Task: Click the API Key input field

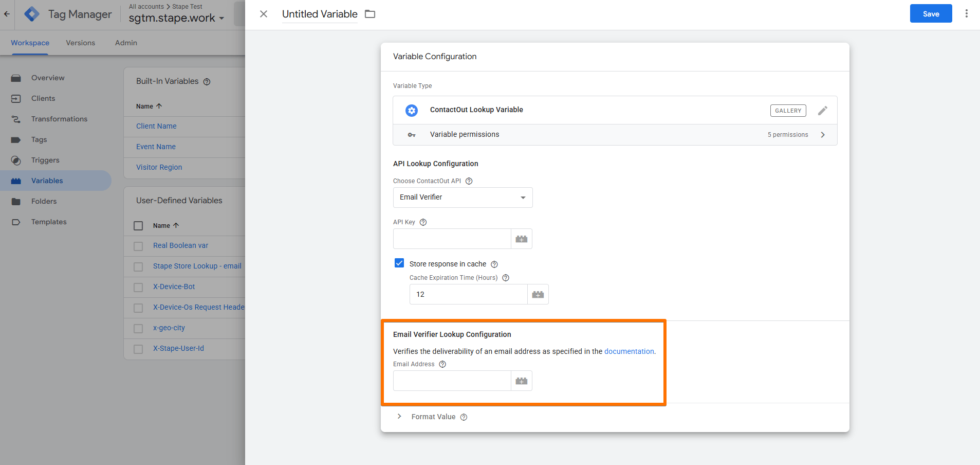Action: [x=452, y=239]
